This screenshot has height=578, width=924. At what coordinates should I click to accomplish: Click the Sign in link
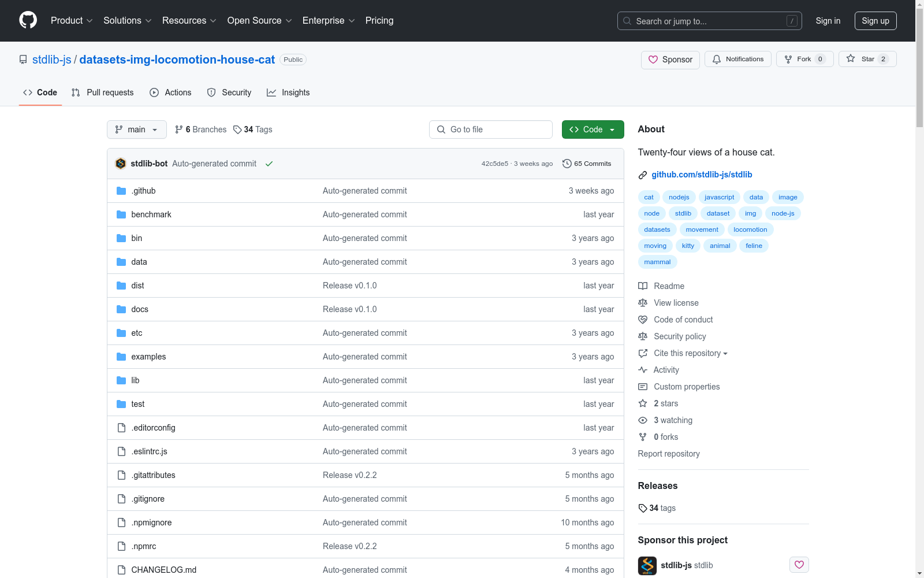(x=828, y=21)
